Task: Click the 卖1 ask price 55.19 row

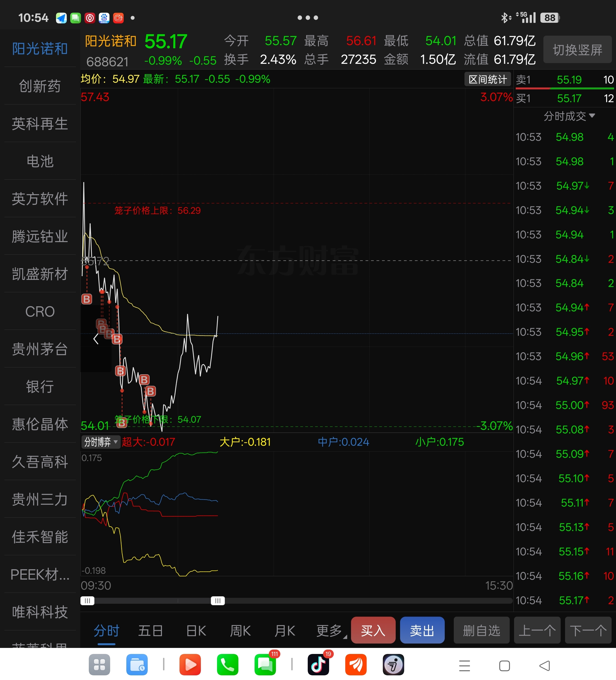Action: 565,80
